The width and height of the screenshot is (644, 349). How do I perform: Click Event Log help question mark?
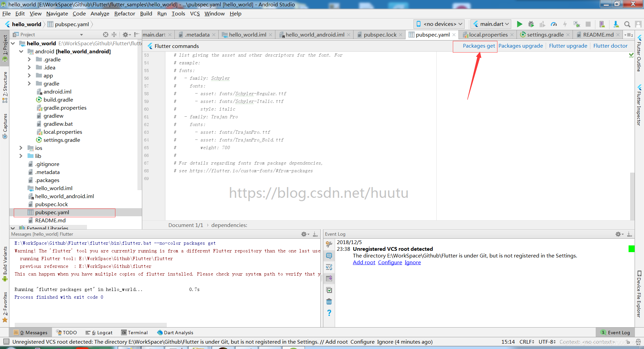(329, 313)
